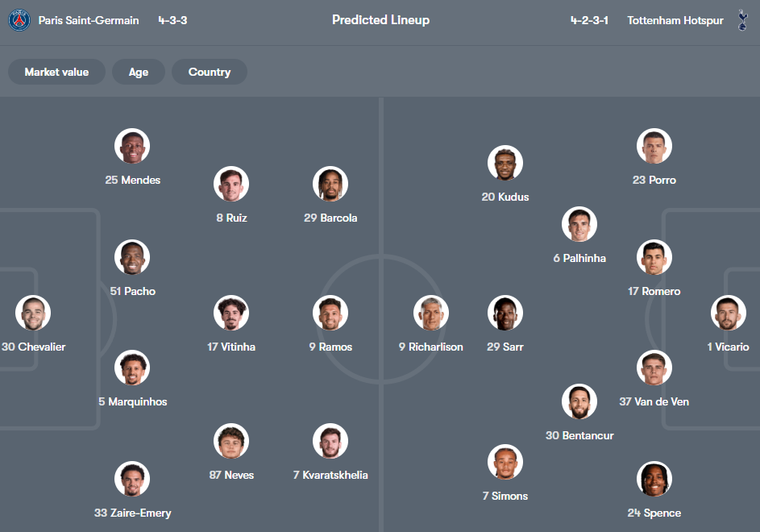This screenshot has width=760, height=532.
Task: Click Zaire-Emery's name text
Action: [x=132, y=513]
